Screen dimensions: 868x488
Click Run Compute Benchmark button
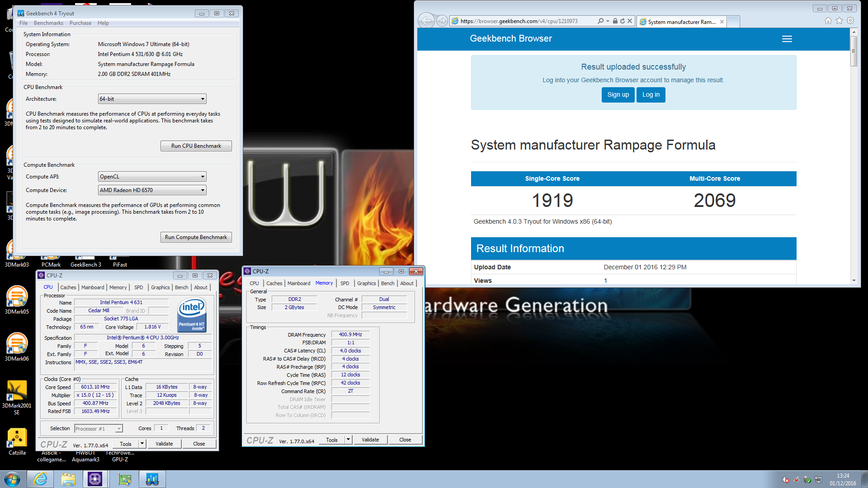196,237
